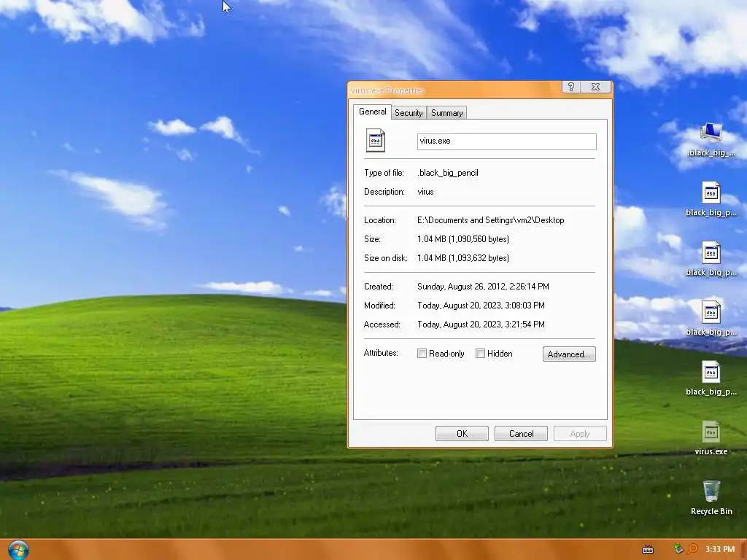Select the Recycle Bin desktop icon
This screenshot has width=747, height=560.
711,491
